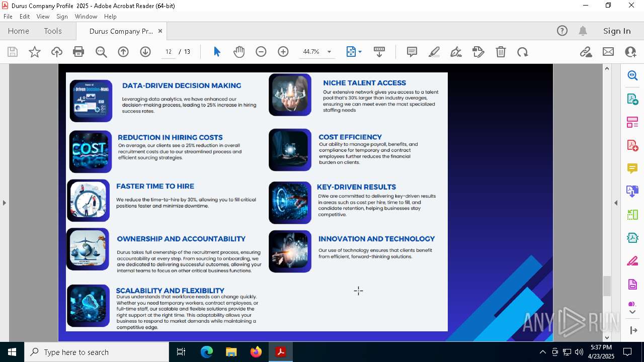The width and height of the screenshot is (644, 362).
Task: Click the Edit PDF toolbar icon
Action: pyautogui.click(x=478, y=52)
